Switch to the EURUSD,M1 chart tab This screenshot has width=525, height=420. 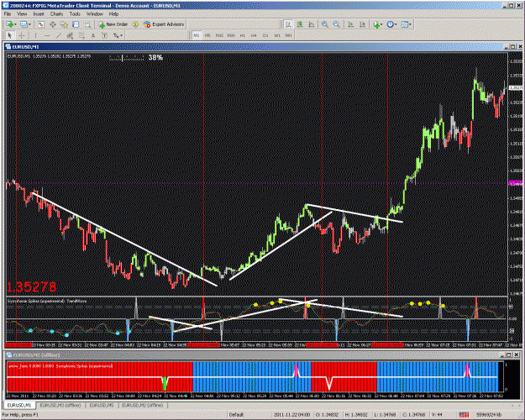(18, 405)
